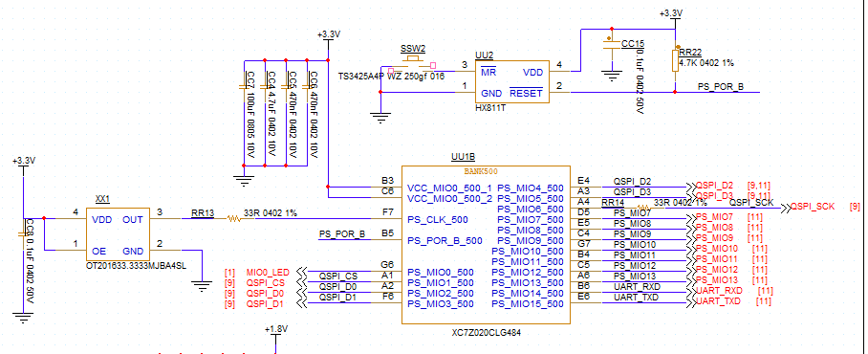The height and width of the screenshot is (354, 868).
Task: Click the VCC_MIO0_500_1 pin name
Action: (x=449, y=188)
